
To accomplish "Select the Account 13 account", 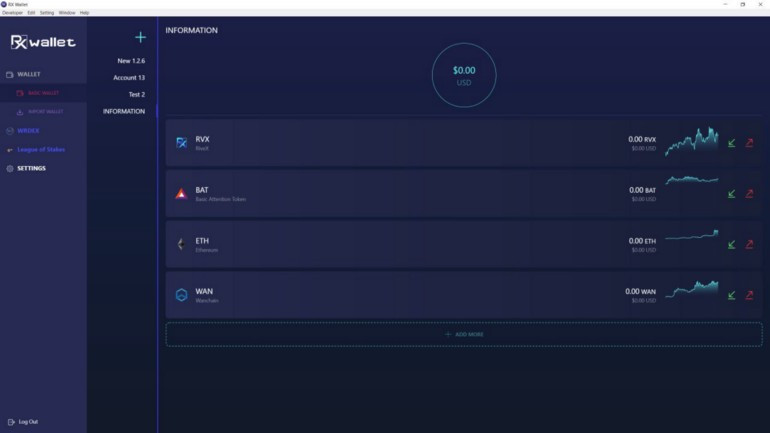I will [x=129, y=78].
